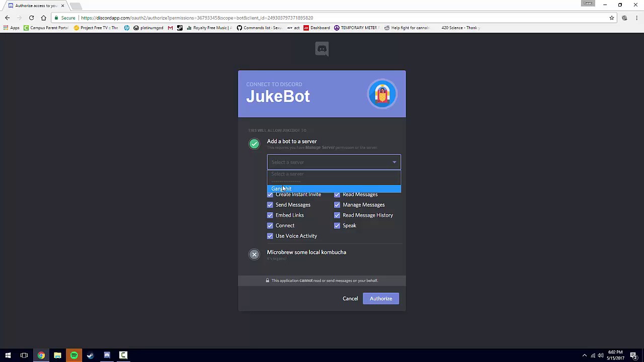Uncheck Embed Links permission

(270, 215)
